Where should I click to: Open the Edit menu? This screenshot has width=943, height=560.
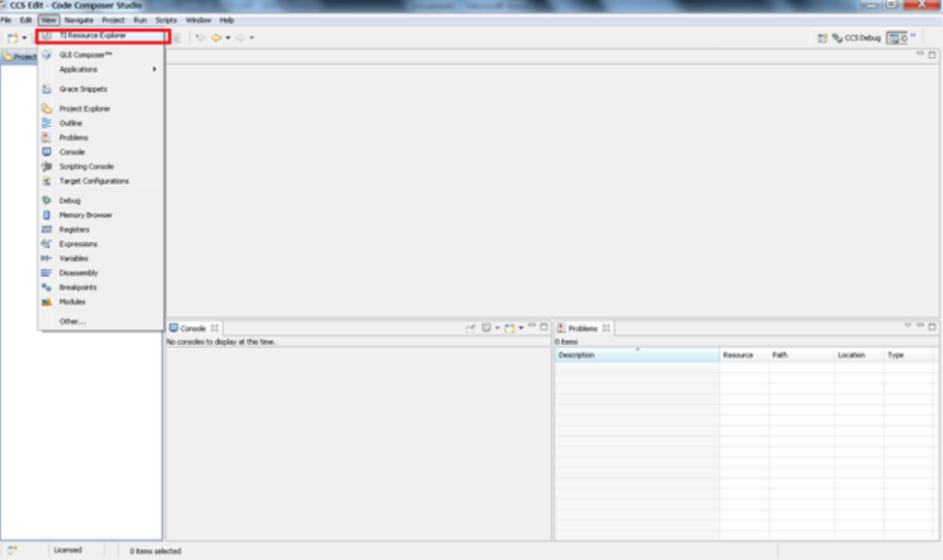pos(26,19)
